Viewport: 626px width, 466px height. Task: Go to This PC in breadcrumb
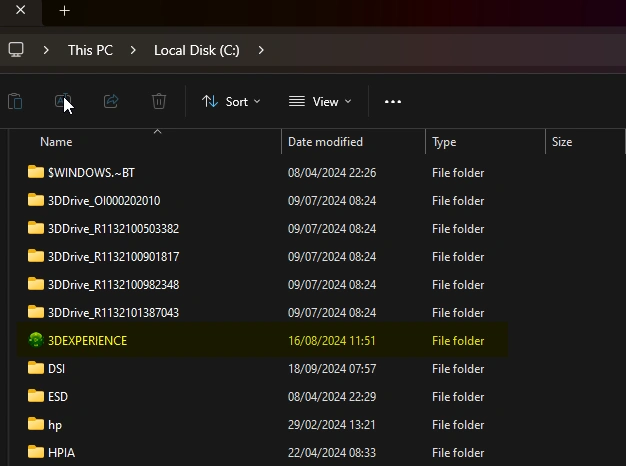90,49
